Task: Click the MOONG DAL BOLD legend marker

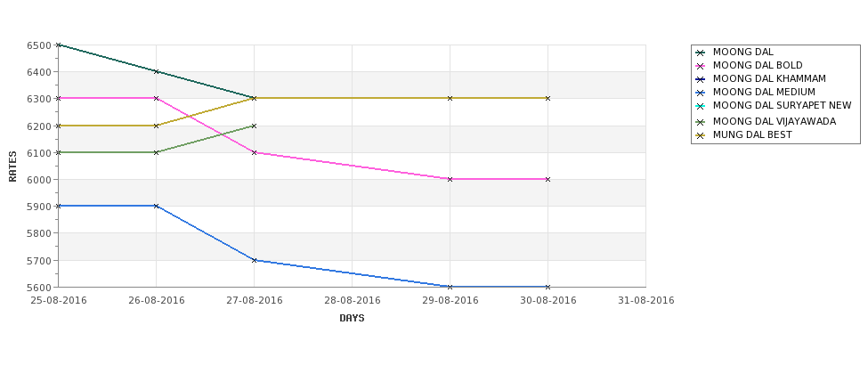Action: point(701,66)
